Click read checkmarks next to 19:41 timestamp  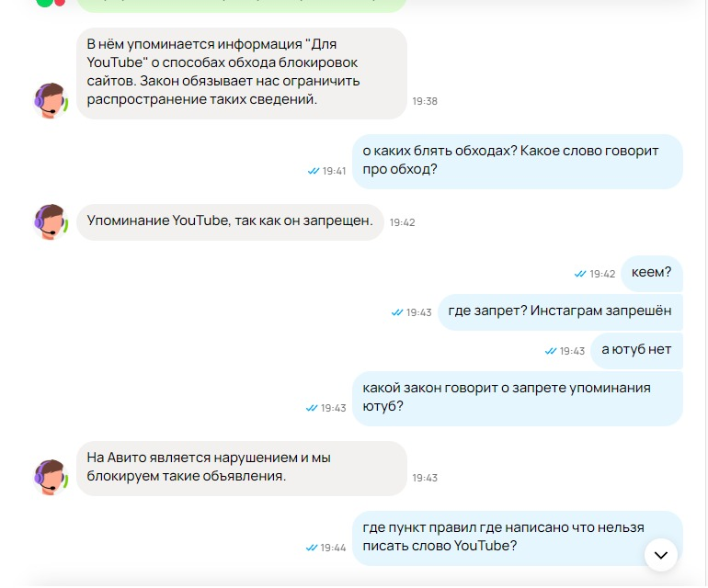[314, 171]
